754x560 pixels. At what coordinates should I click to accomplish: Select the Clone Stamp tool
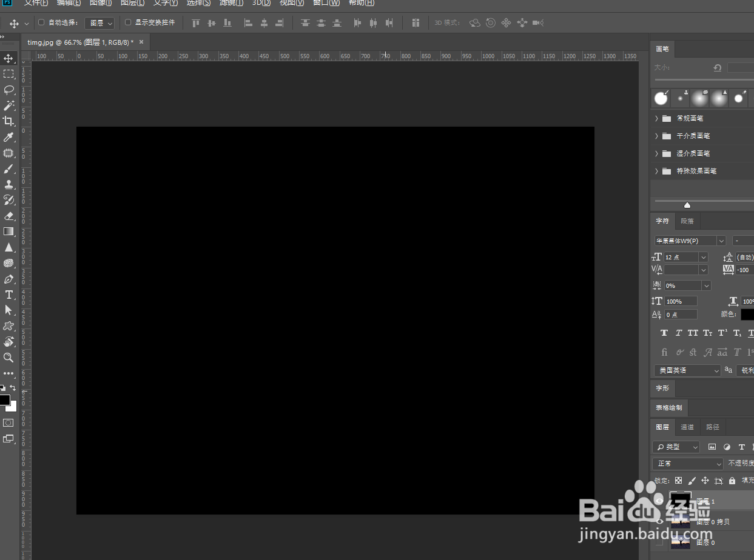[x=8, y=184]
